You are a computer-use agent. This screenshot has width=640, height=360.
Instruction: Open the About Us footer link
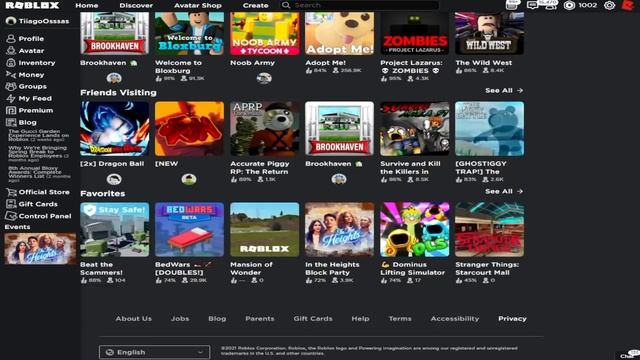(x=133, y=318)
